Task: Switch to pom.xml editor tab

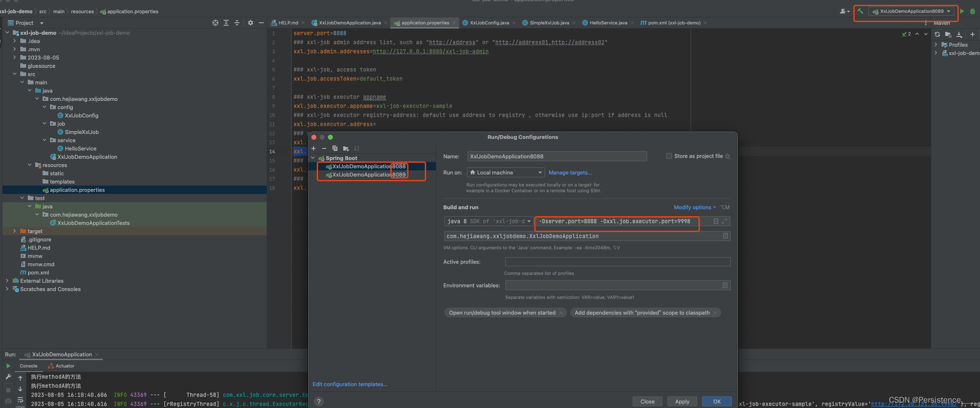Action: tap(674, 23)
